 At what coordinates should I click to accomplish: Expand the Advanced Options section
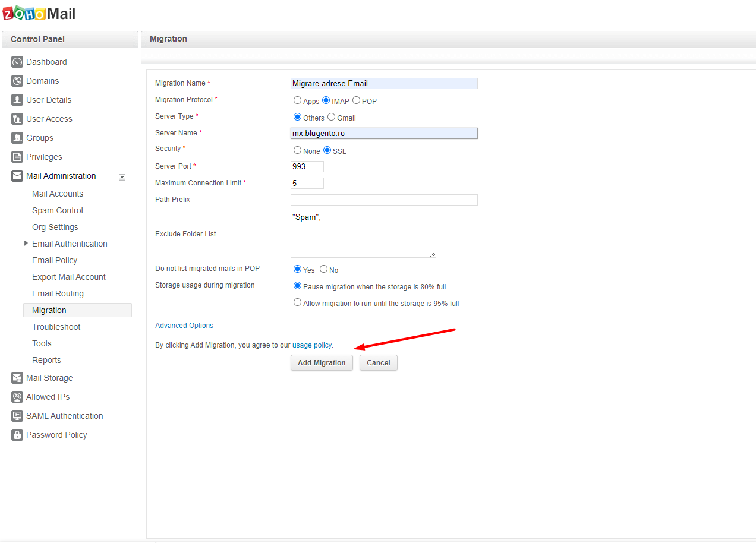184,326
